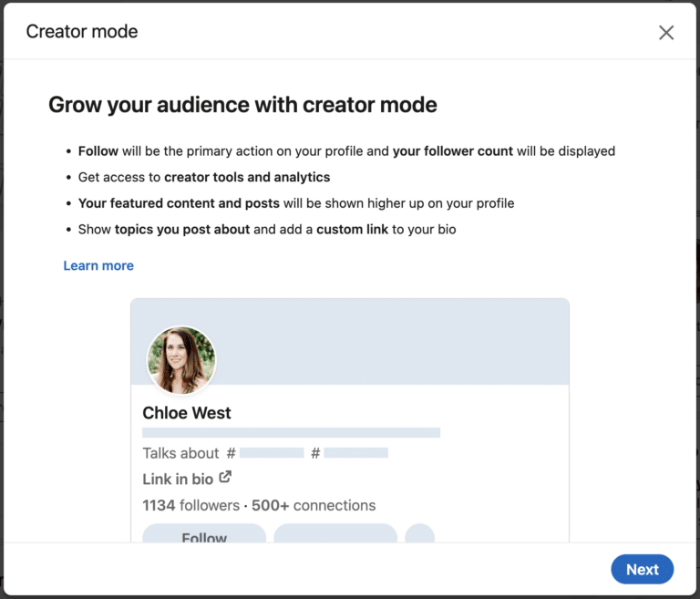Click the 'Link in bio' label

pyautogui.click(x=178, y=479)
